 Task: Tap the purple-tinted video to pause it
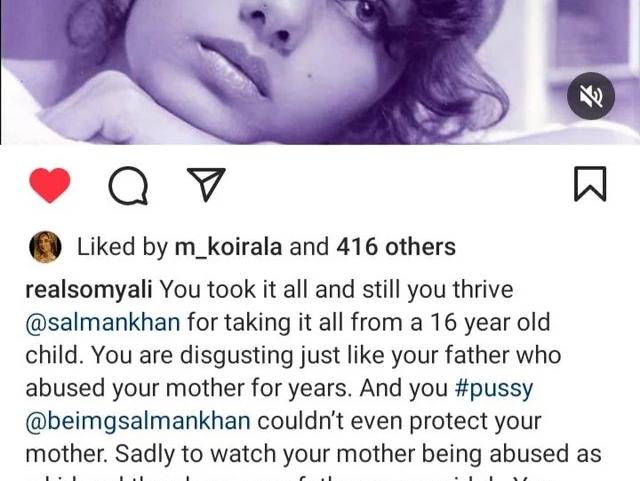click(x=320, y=72)
